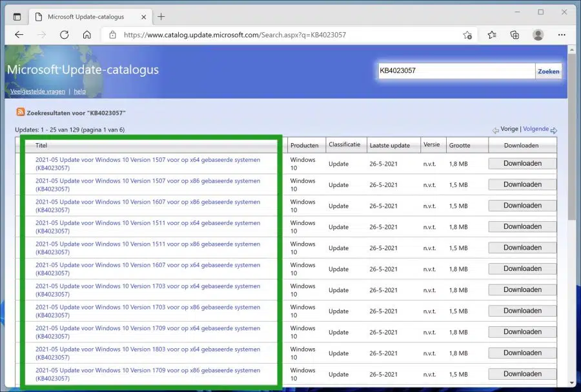The height and width of the screenshot is (392, 581).
Task: Click Downloaden for Version 1709 x64
Action: (522, 332)
